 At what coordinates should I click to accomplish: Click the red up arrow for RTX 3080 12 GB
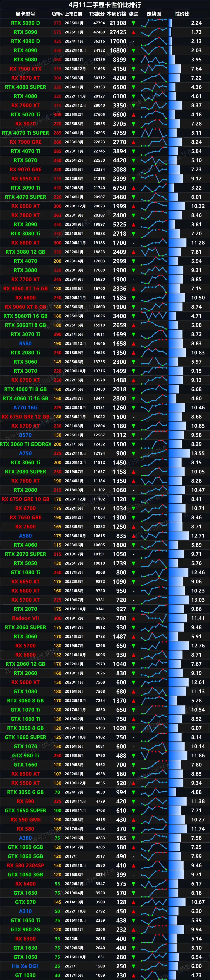click(133, 252)
